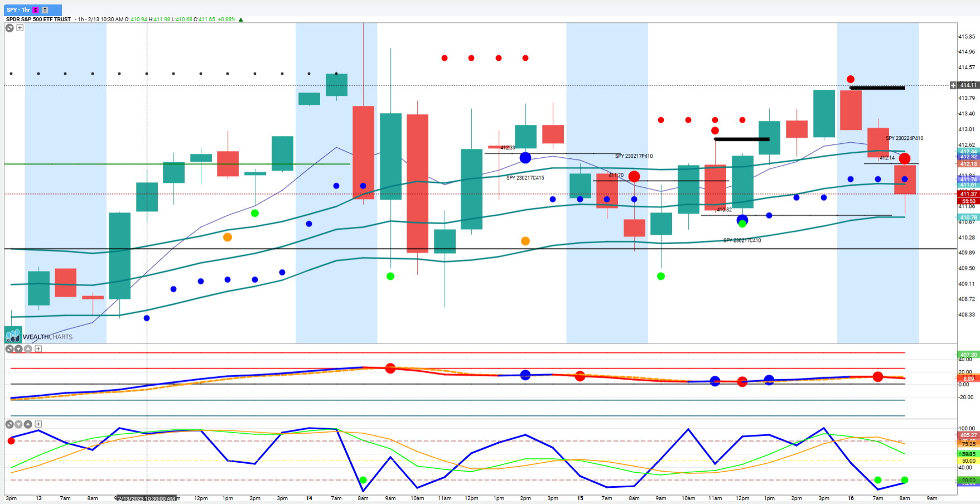This screenshot has height=504, width=980.
Task: Click the 14 date label on time axis
Action: coord(309,498)
